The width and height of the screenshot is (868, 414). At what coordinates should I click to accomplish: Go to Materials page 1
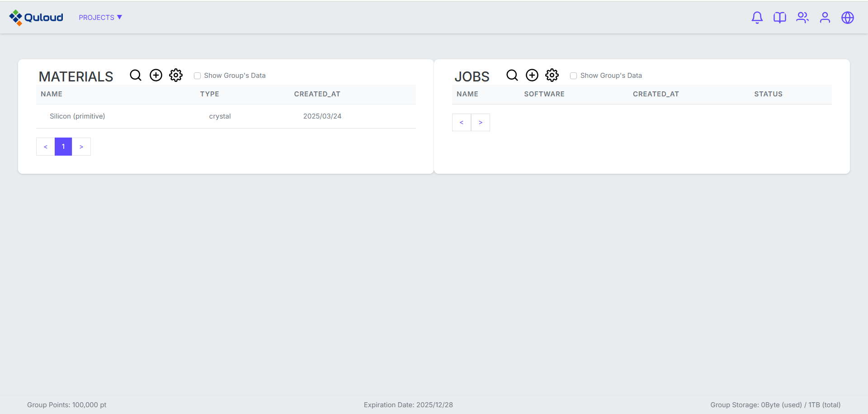[x=63, y=147]
